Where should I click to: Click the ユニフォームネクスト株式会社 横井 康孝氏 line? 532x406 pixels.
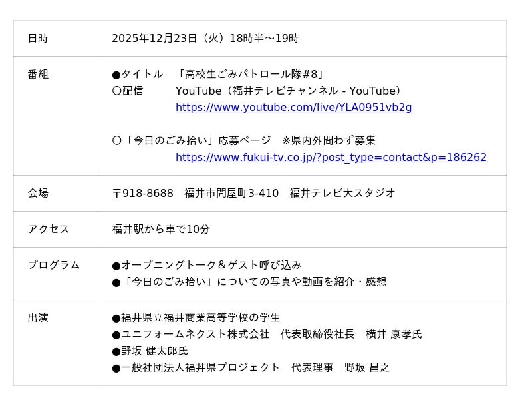click(x=267, y=335)
